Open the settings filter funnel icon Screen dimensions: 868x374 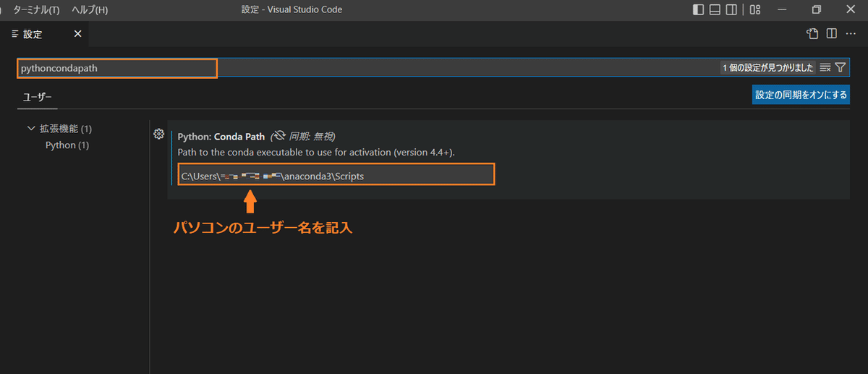(x=840, y=67)
